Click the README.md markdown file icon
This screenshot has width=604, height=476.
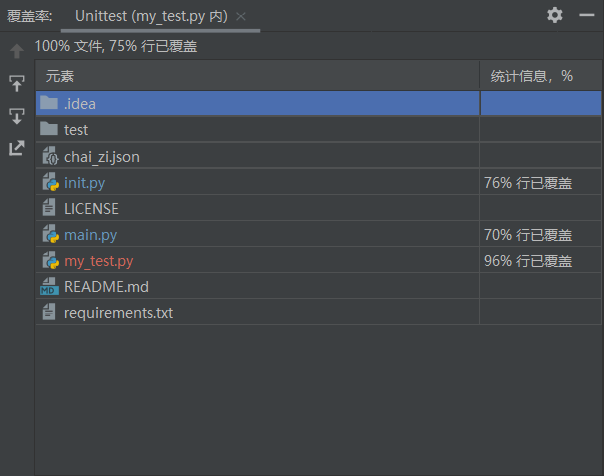tap(50, 287)
